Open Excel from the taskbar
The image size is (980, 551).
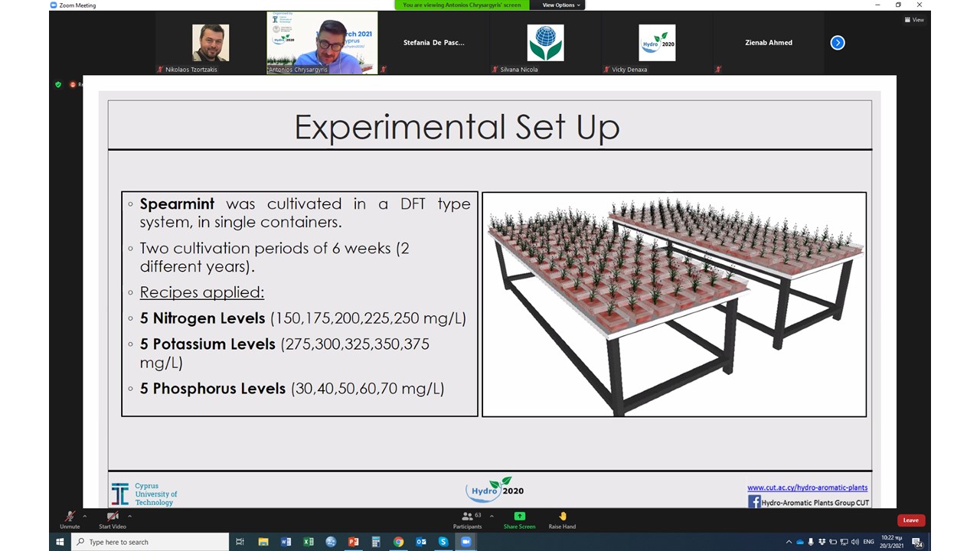click(309, 542)
